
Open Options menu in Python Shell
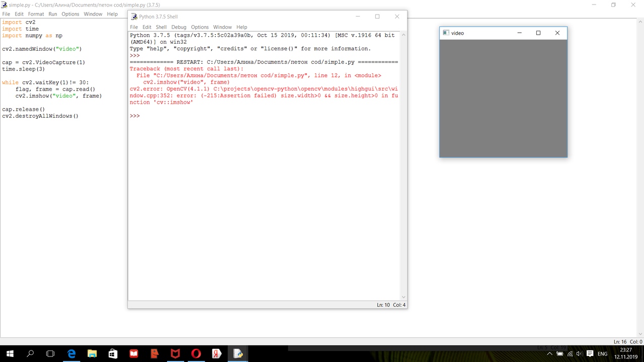coord(200,27)
